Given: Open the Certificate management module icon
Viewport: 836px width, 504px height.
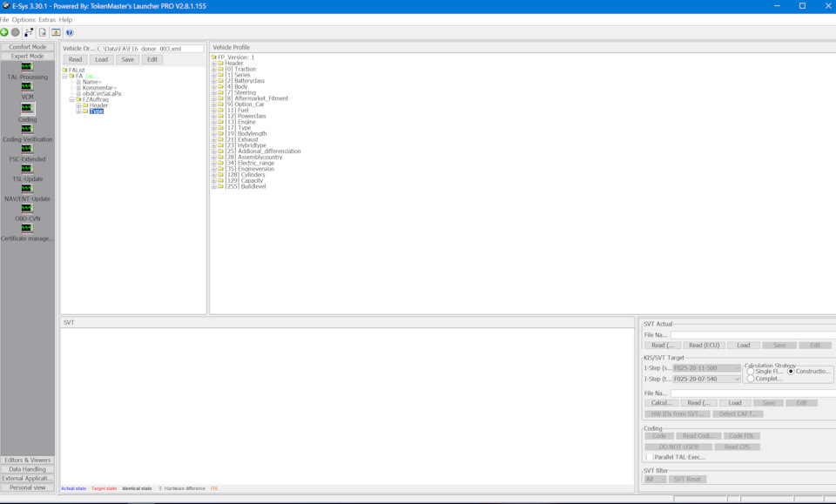Looking at the screenshot, I should 27,228.
